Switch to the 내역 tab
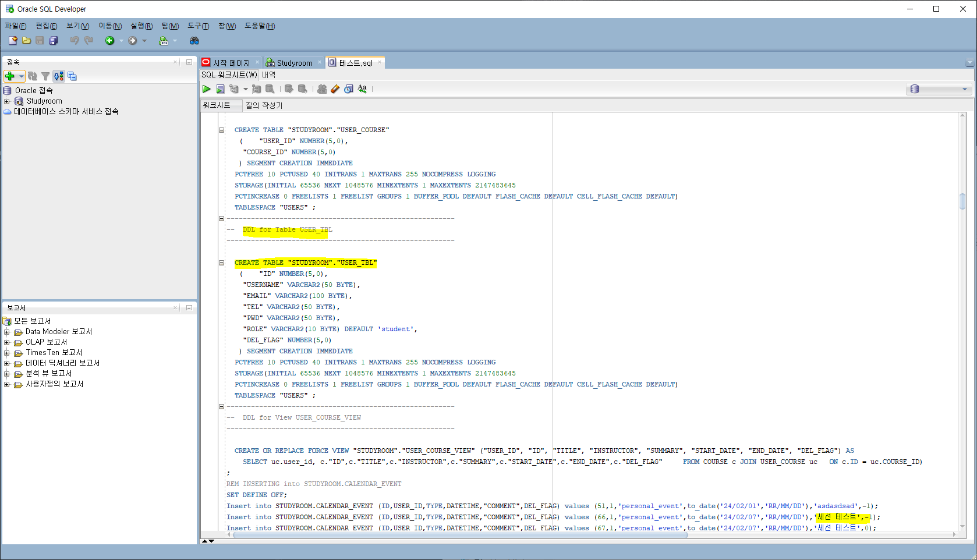Image resolution: width=977 pixels, height=560 pixels. click(269, 75)
